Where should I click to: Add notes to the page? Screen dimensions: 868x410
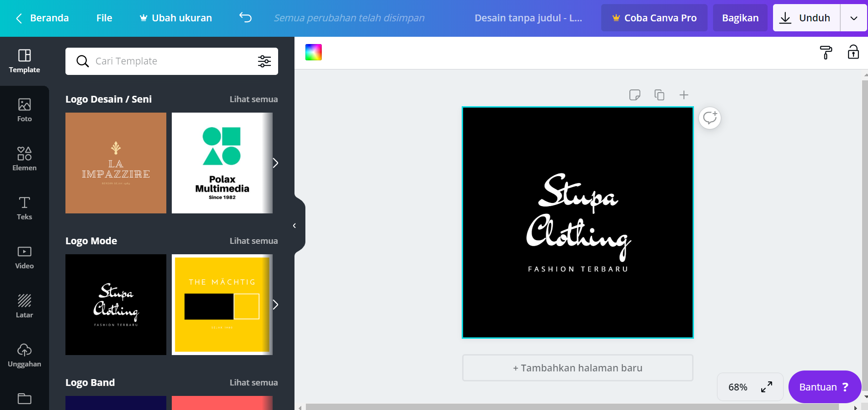coord(635,95)
